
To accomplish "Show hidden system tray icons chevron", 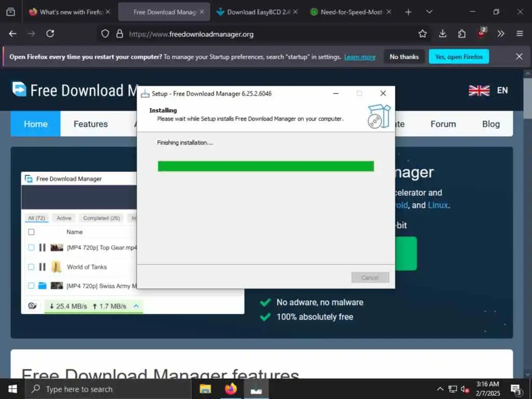I will coord(440,389).
